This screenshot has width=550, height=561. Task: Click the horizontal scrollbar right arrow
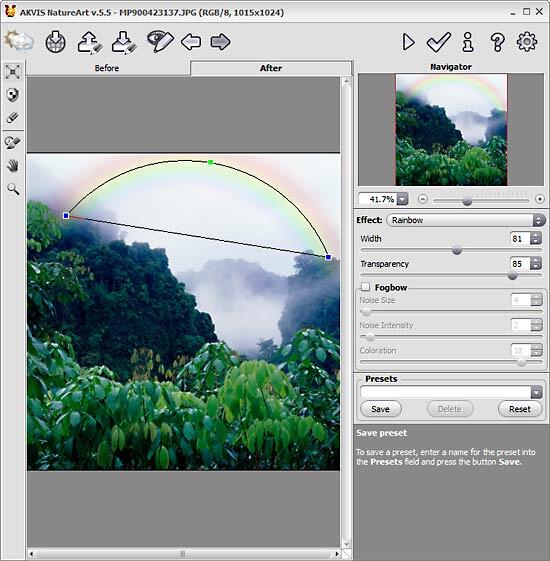pyautogui.click(x=336, y=554)
